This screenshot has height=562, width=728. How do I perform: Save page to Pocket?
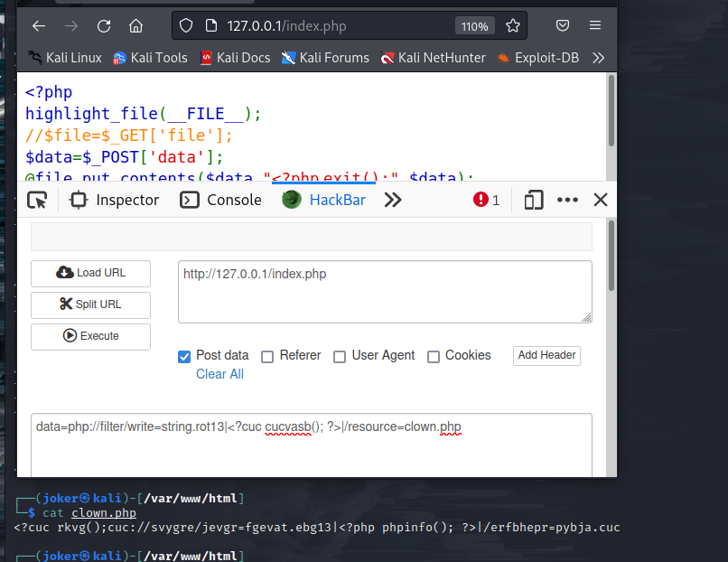coord(562,25)
